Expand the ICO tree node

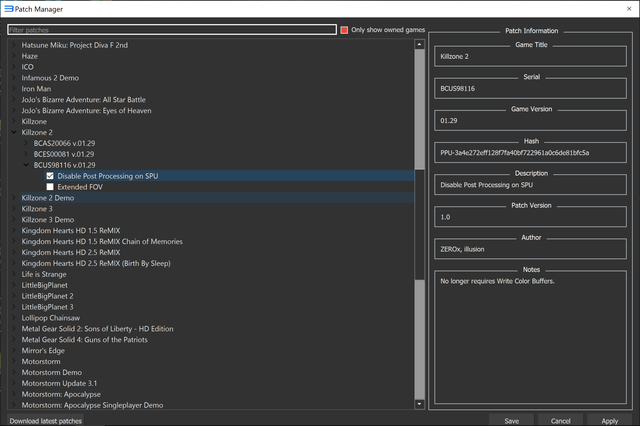click(14, 67)
